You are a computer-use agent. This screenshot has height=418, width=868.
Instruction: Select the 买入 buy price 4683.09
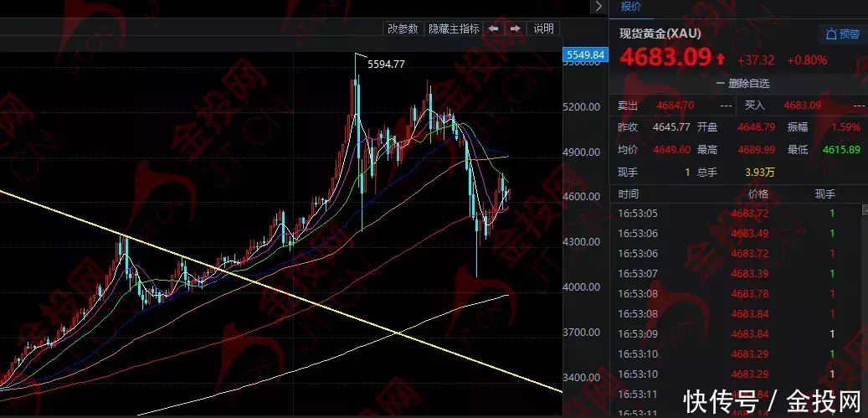(x=802, y=106)
